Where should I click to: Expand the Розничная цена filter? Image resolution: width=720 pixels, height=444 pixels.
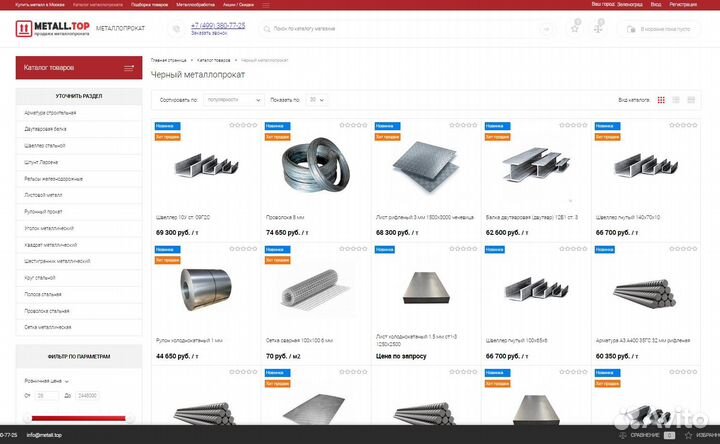tap(46, 381)
